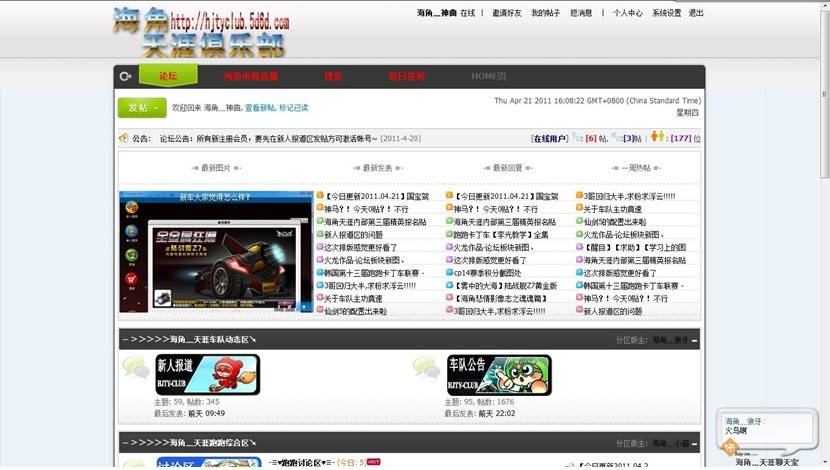Go to 个人中心
This screenshot has height=470, width=830.
coord(628,13)
